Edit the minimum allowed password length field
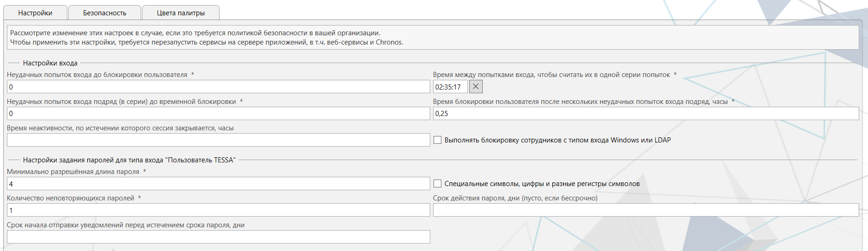 click(218, 184)
